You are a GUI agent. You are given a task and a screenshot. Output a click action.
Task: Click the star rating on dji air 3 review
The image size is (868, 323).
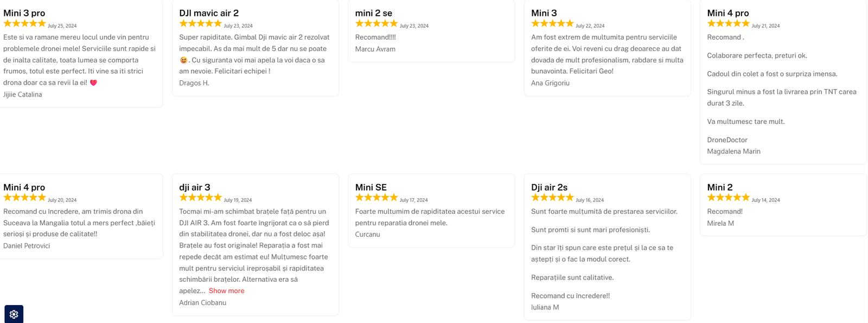(200, 198)
